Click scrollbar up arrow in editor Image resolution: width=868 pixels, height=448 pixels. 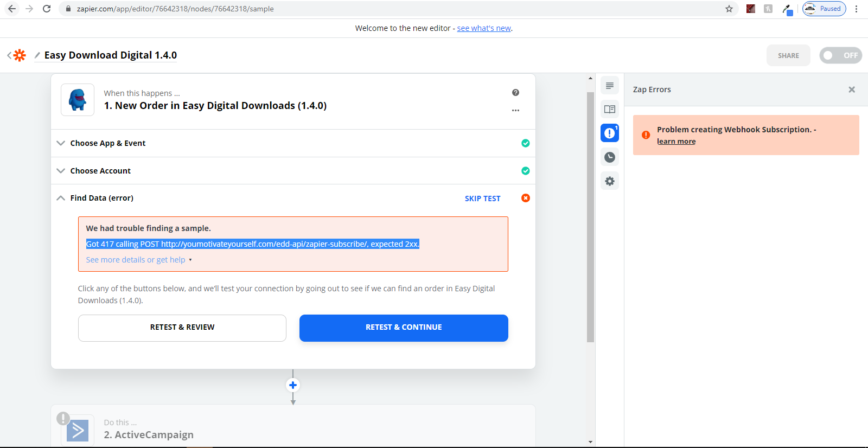591,78
